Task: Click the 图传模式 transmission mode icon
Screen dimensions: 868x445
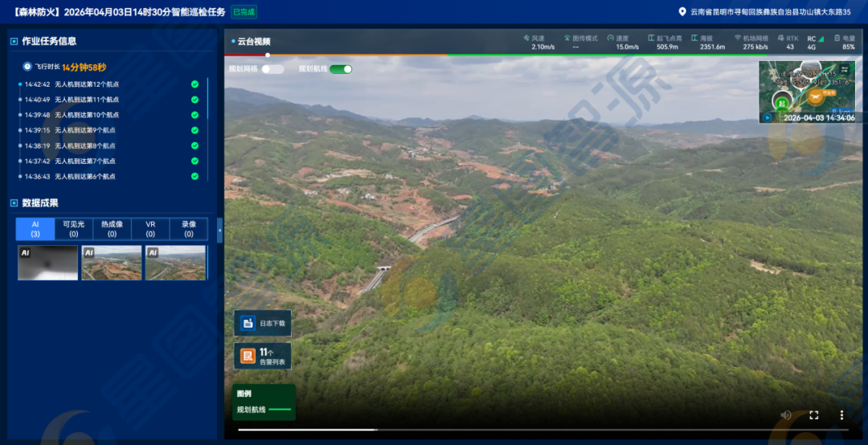Action: click(x=567, y=39)
